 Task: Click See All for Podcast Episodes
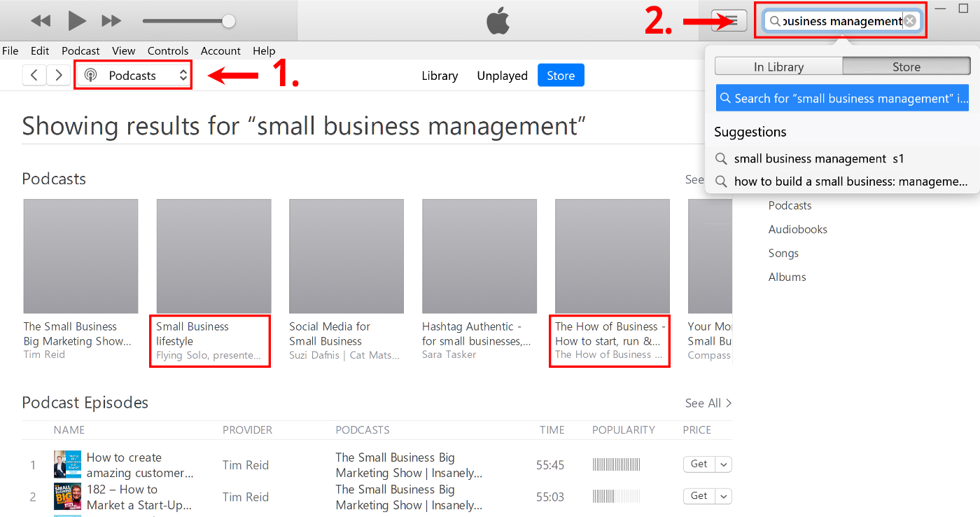coord(708,403)
